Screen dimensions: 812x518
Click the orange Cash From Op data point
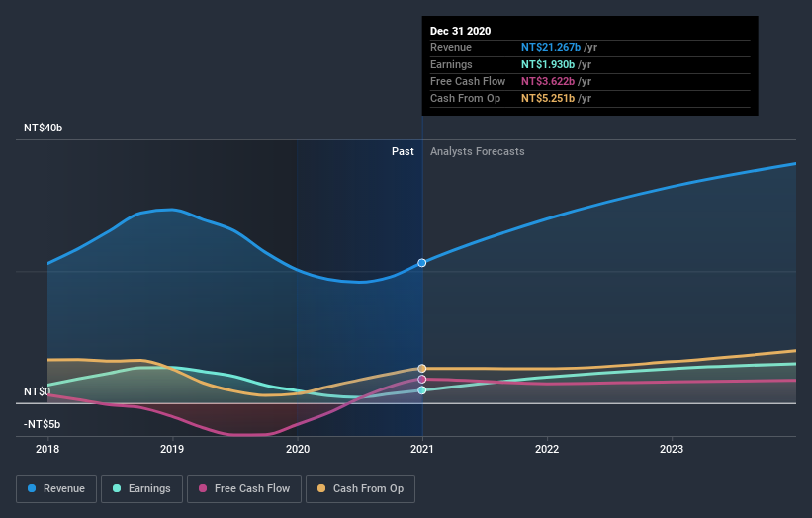coord(422,369)
